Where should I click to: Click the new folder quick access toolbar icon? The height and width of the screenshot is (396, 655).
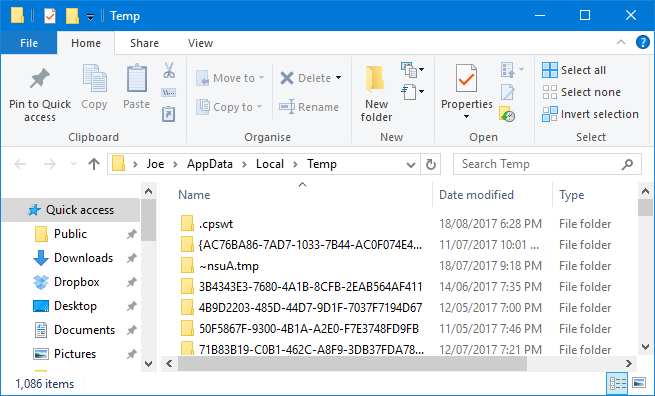click(x=72, y=16)
